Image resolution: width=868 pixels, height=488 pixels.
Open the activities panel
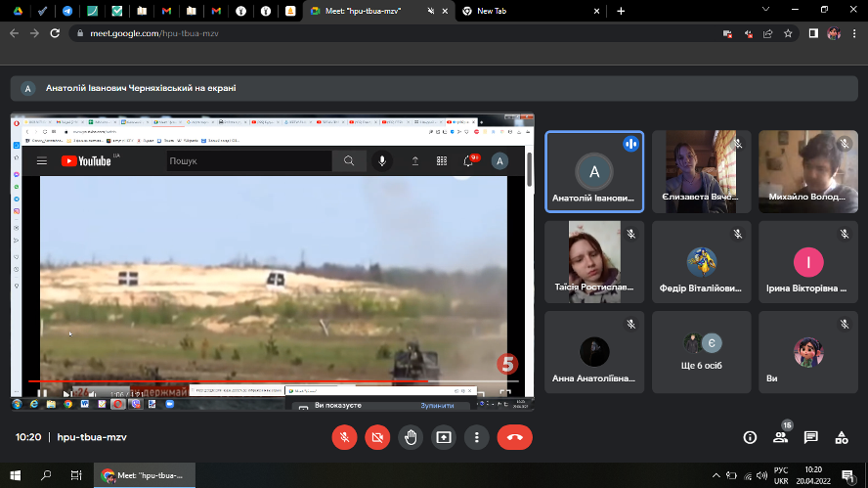click(841, 437)
